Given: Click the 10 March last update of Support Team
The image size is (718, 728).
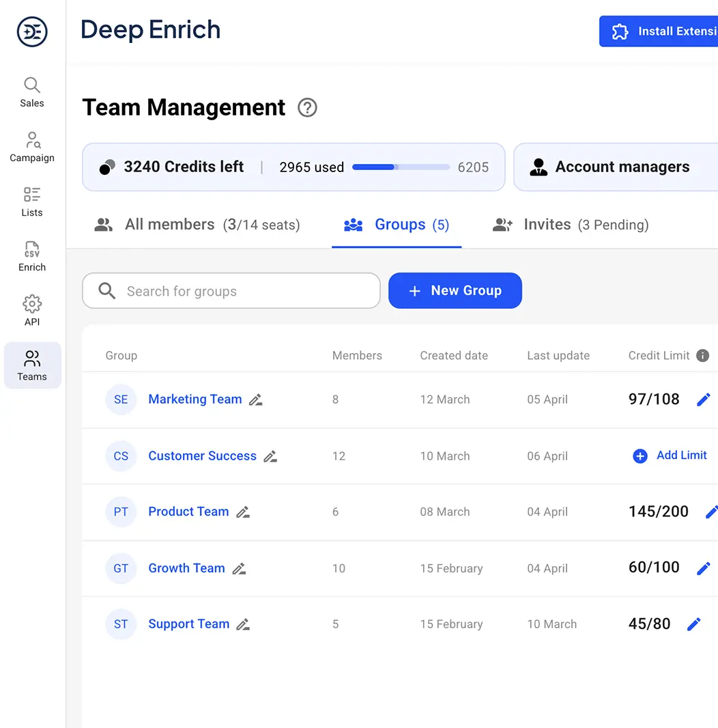Looking at the screenshot, I should tap(552, 624).
